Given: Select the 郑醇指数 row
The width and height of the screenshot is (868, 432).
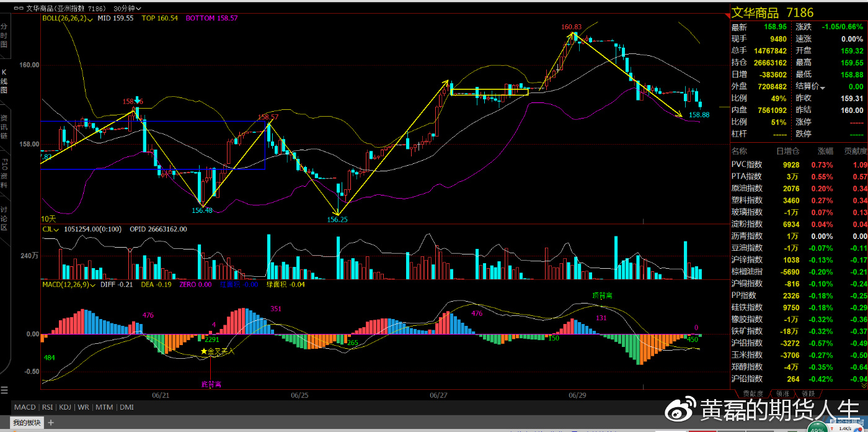Looking at the screenshot, I should click(x=799, y=367).
